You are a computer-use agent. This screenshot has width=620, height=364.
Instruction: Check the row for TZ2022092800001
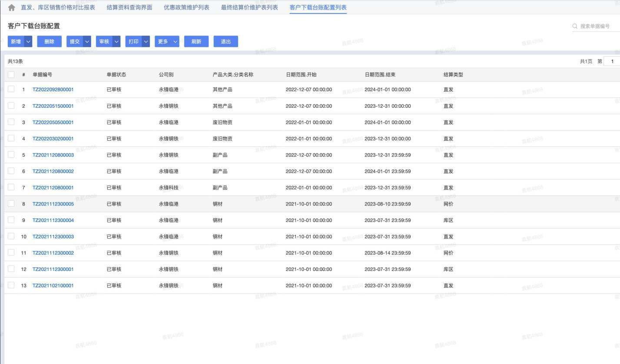tap(11, 89)
